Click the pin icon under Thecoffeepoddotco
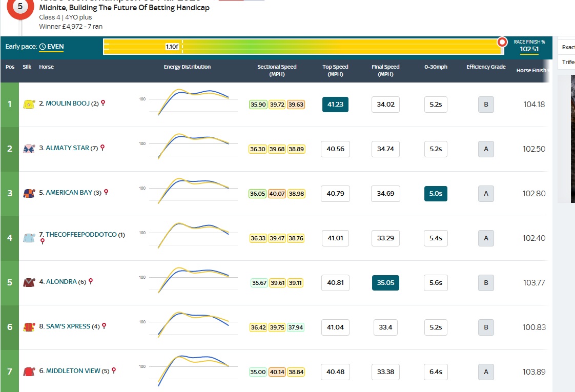Screen dimensions: 575x392 43,241
